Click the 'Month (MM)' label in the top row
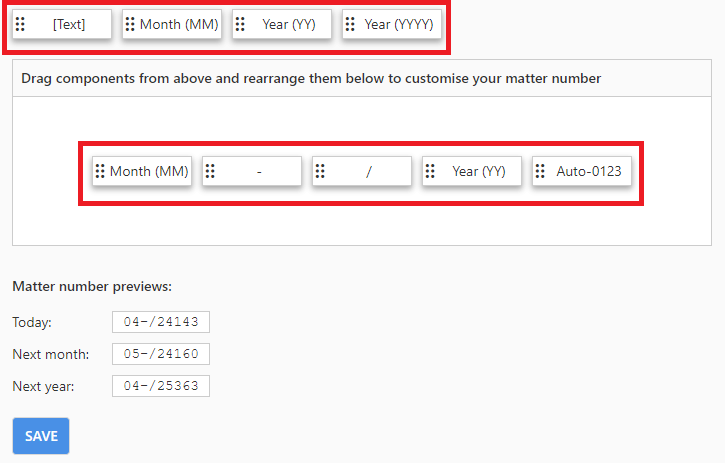The image size is (725, 463). coord(179,24)
